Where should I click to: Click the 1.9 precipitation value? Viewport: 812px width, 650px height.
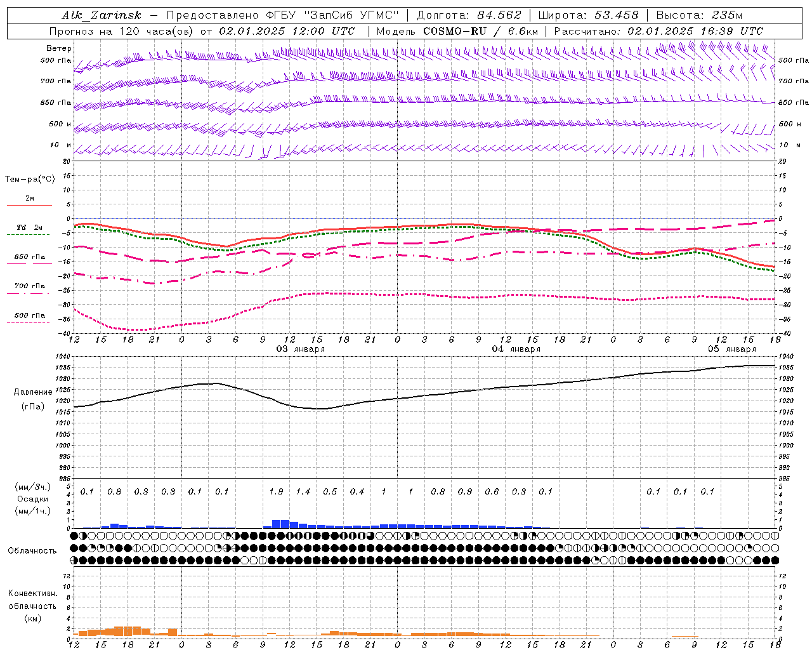[276, 491]
